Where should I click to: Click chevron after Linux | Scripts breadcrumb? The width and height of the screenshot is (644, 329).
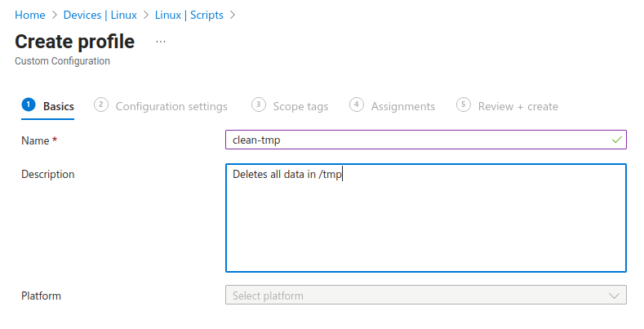233,15
